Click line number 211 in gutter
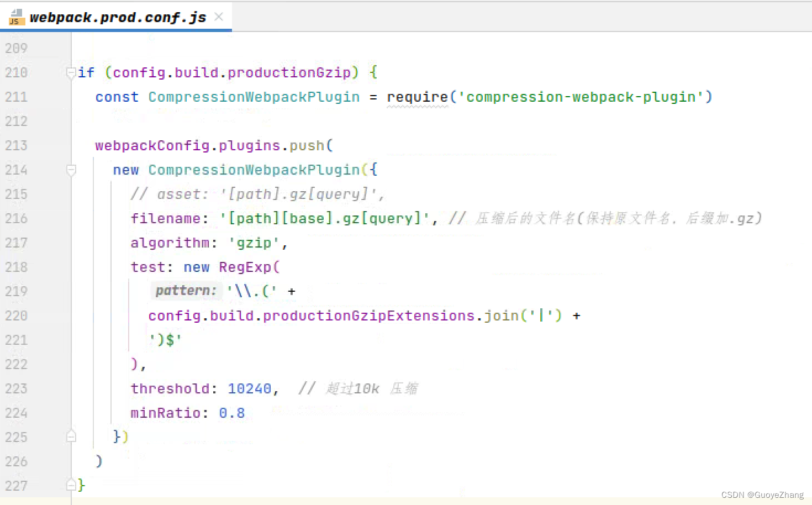 click(x=16, y=97)
